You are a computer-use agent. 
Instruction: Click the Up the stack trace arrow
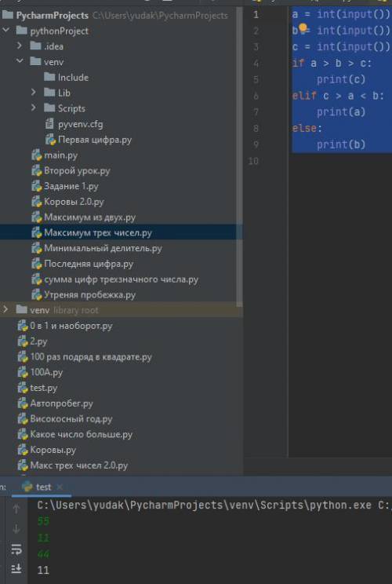point(16,509)
